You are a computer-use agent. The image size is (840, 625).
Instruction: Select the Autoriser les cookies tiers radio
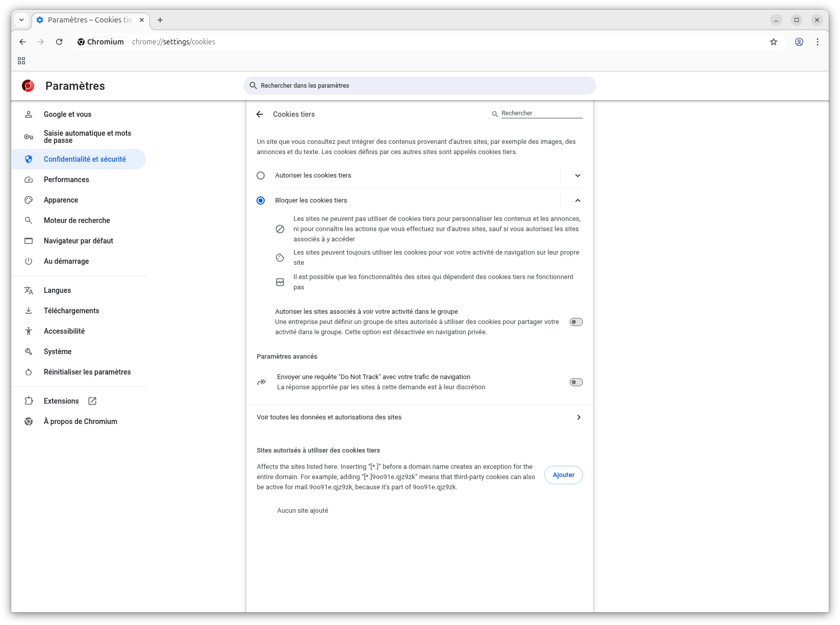coord(261,176)
